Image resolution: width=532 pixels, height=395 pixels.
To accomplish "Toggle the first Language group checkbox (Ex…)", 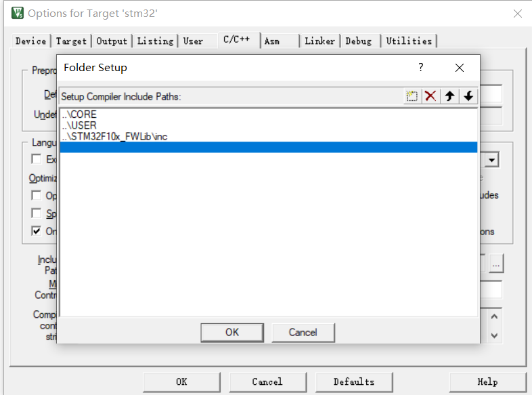I will tap(37, 159).
